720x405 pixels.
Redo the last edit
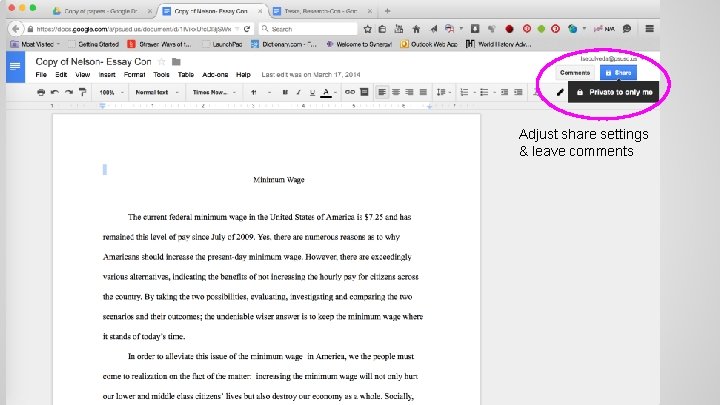point(69,92)
